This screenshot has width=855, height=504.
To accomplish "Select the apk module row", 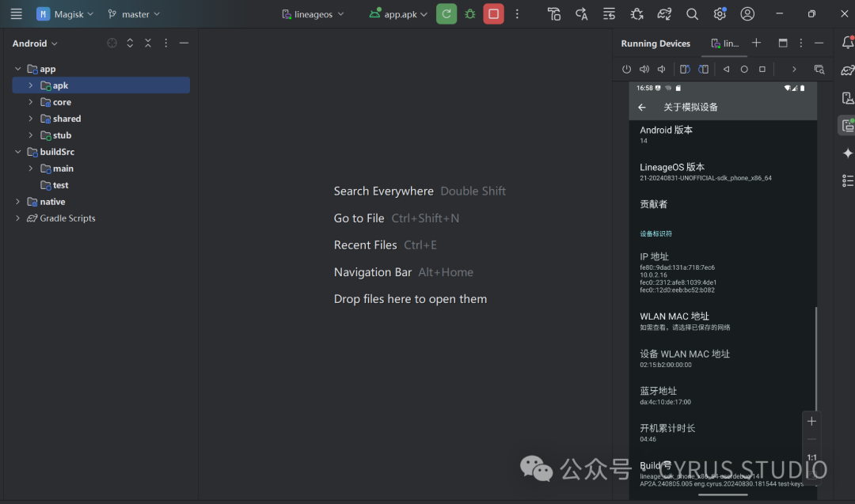I will point(101,85).
